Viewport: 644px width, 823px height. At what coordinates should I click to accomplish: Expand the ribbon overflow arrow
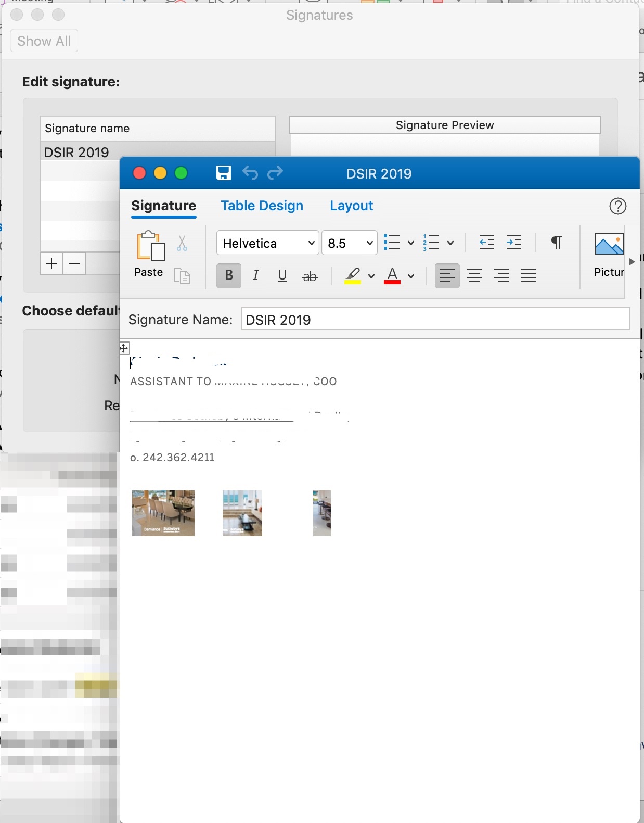(632, 262)
